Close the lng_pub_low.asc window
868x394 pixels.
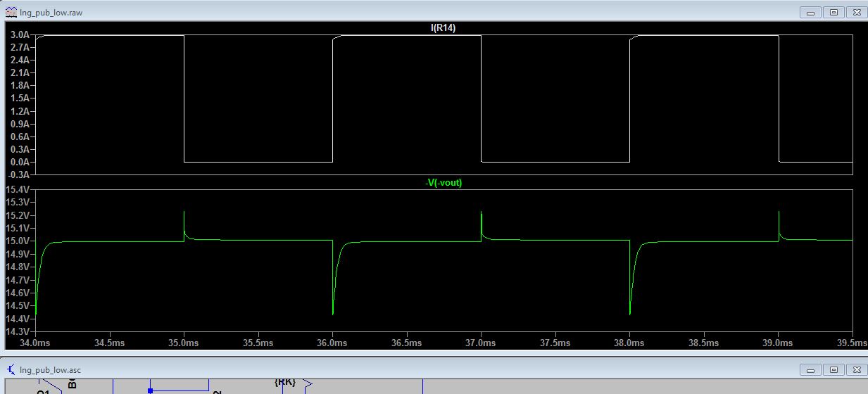pyautogui.click(x=856, y=369)
